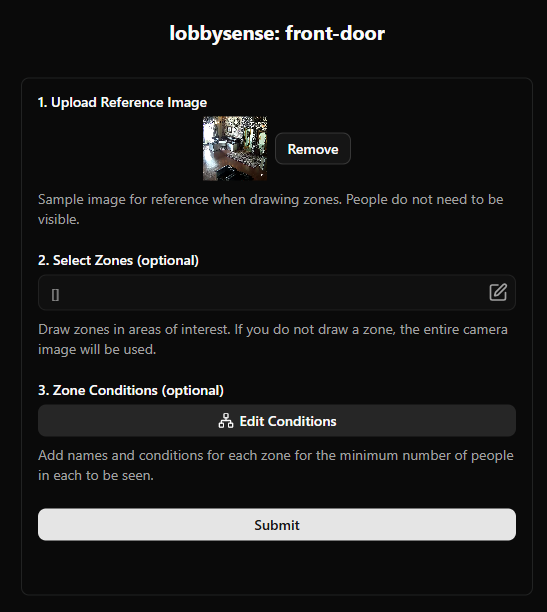Screen dimensions: 547x612
Task: Click the Add names and conditions help text
Action: click(x=276, y=465)
